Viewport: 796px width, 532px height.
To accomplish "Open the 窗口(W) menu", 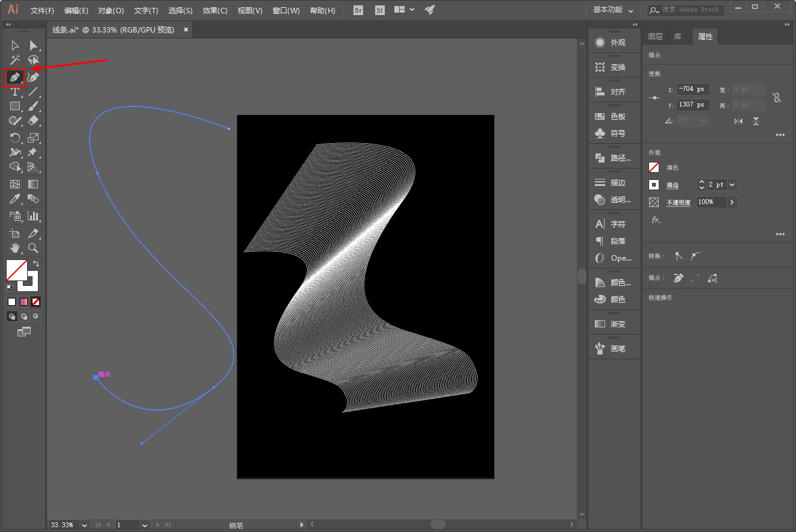I will pos(286,11).
